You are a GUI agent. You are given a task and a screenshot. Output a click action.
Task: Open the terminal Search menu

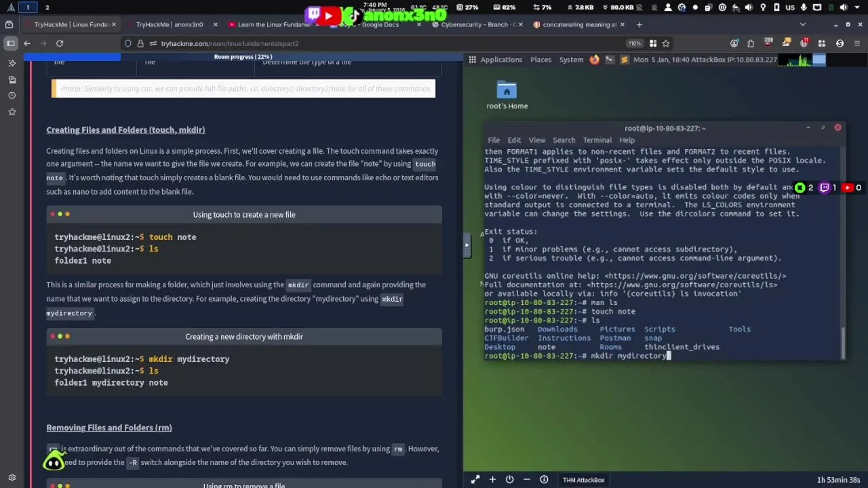coord(564,140)
